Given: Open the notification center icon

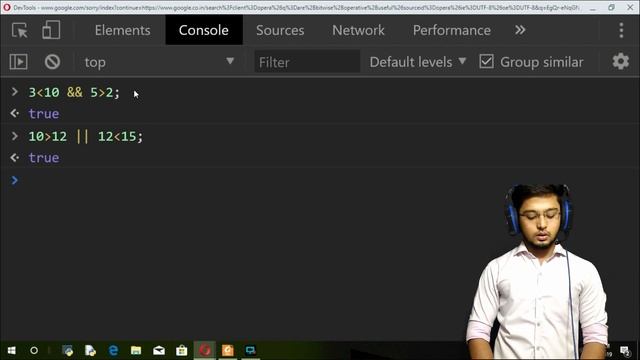Looking at the screenshot, I should click(624, 351).
